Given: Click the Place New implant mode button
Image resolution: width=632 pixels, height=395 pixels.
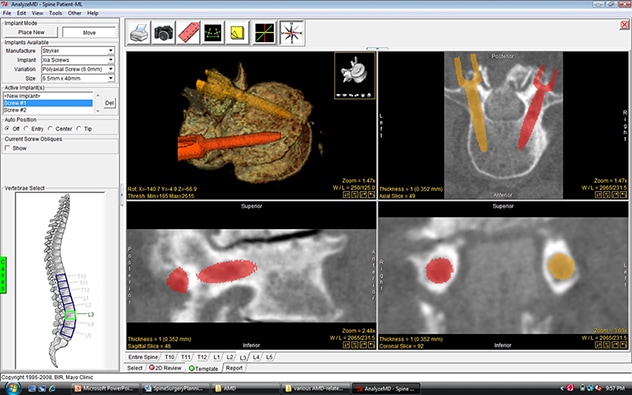Looking at the screenshot, I should (x=31, y=32).
